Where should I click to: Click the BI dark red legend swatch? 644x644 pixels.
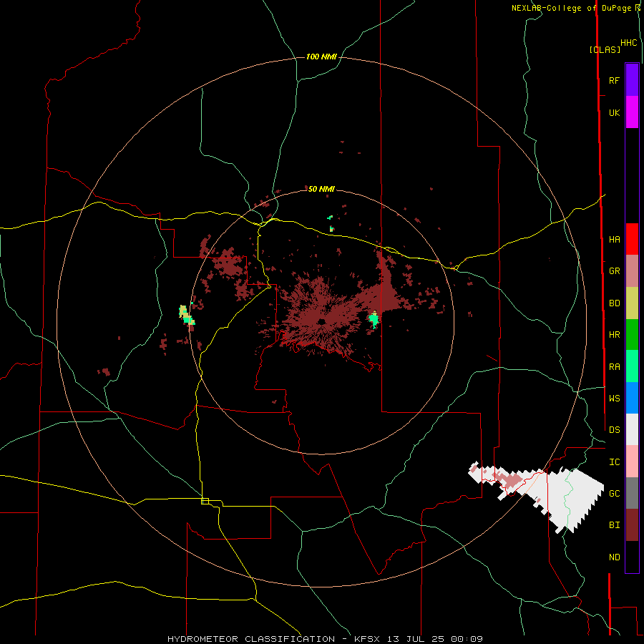pos(632,525)
